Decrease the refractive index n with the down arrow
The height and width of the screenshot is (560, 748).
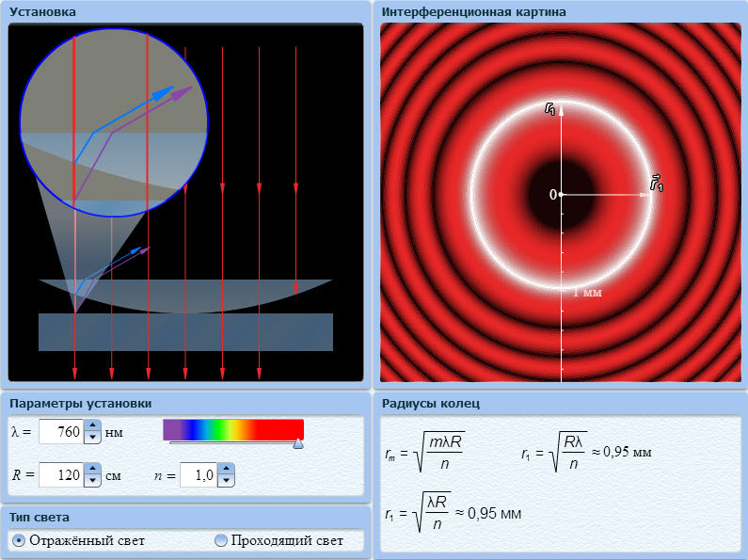[226, 481]
